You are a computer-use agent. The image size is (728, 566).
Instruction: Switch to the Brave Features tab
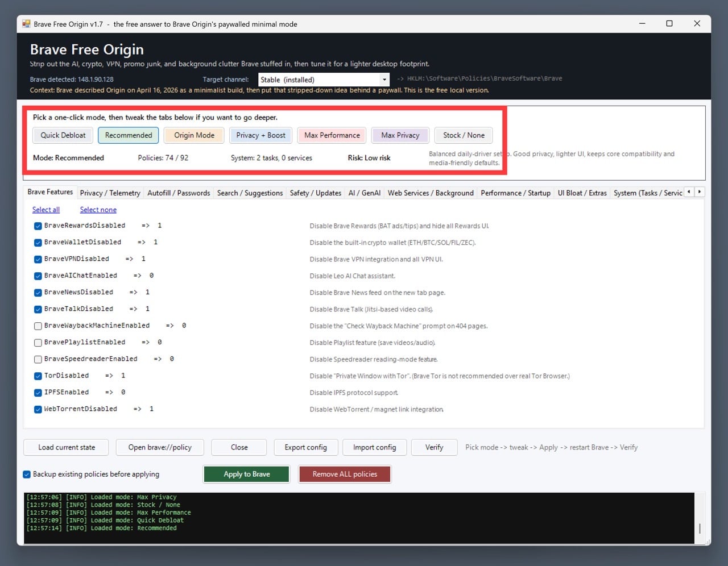click(50, 192)
